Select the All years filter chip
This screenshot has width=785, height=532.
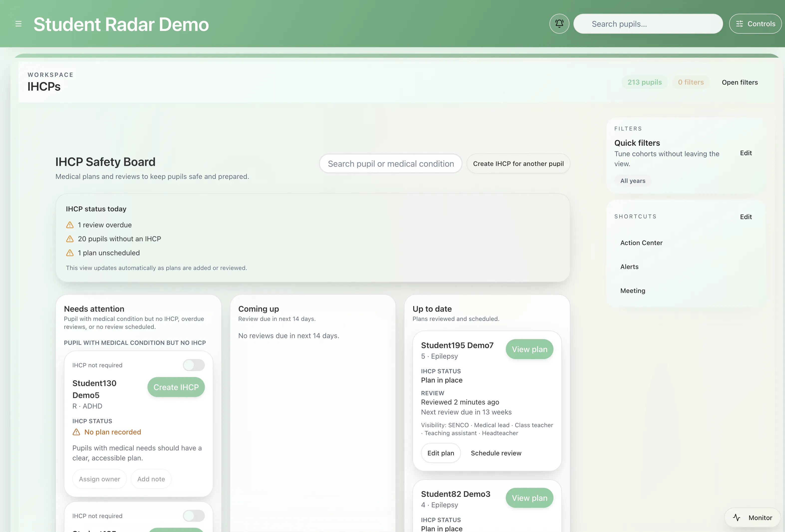[x=633, y=181]
